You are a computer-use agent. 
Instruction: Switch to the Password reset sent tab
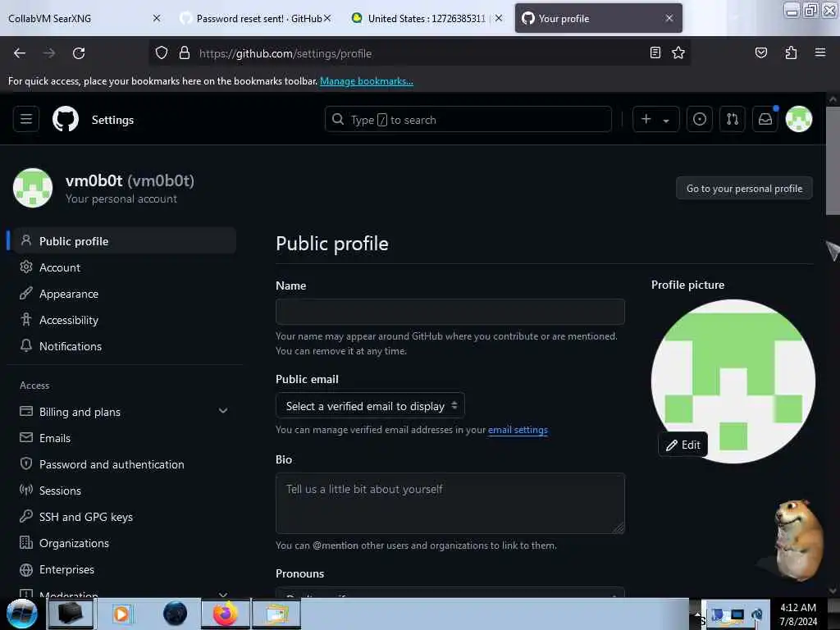click(255, 18)
